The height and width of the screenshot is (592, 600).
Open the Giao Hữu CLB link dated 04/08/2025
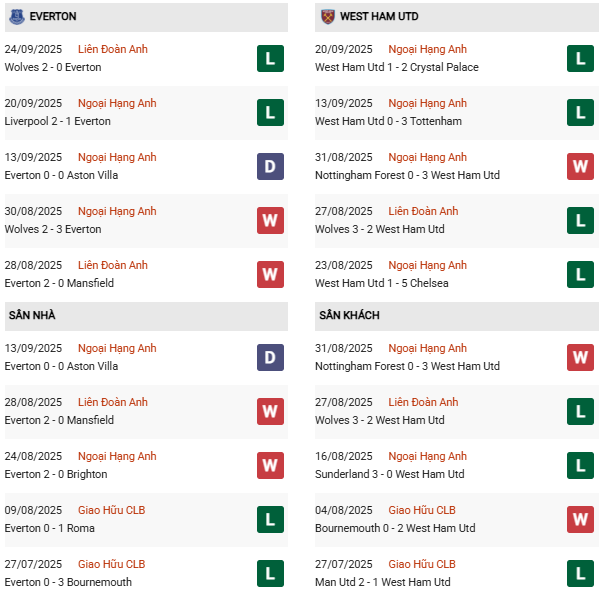tap(422, 510)
